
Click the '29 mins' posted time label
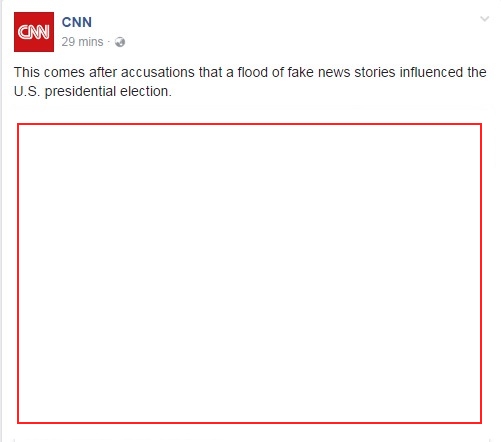82,42
